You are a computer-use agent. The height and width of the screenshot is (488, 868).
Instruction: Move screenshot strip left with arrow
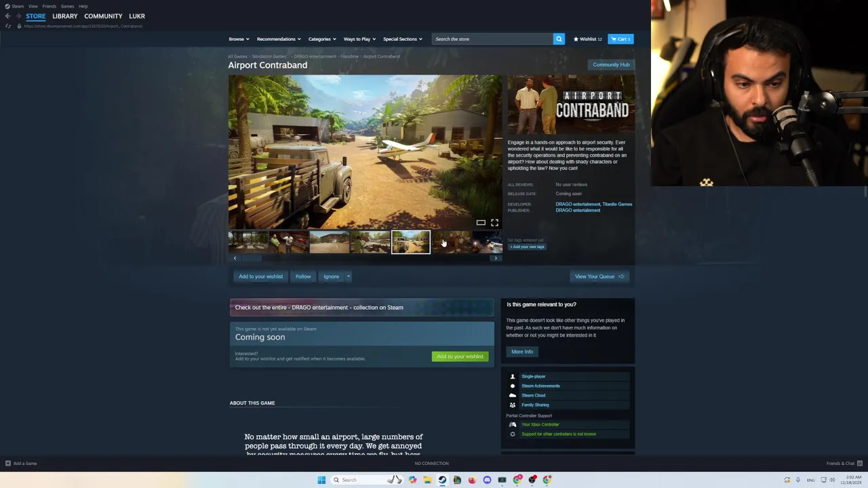click(x=235, y=258)
